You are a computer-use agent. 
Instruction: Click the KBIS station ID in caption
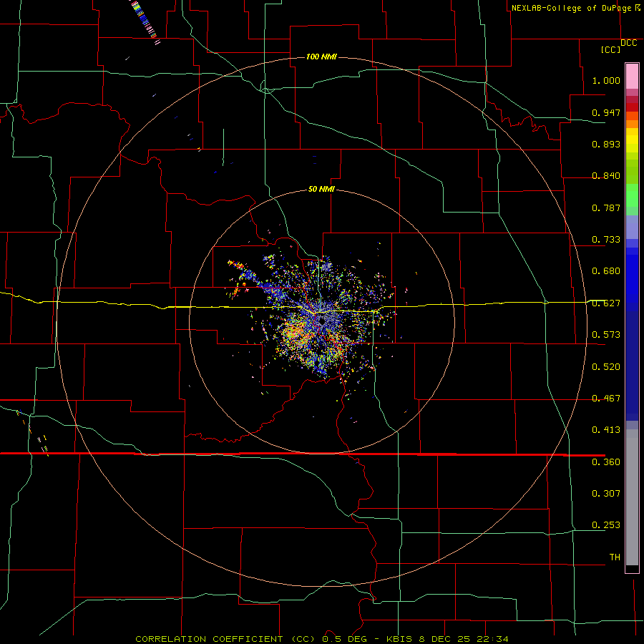pos(401,639)
